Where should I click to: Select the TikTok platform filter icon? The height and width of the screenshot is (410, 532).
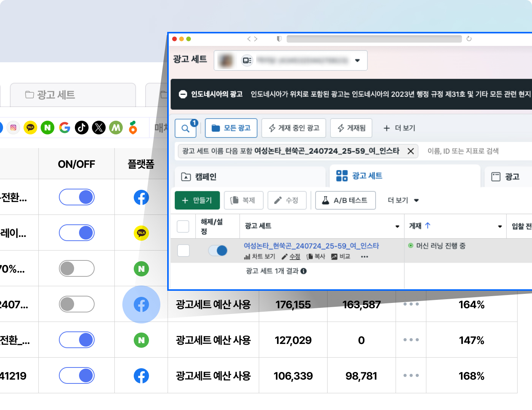(x=82, y=128)
